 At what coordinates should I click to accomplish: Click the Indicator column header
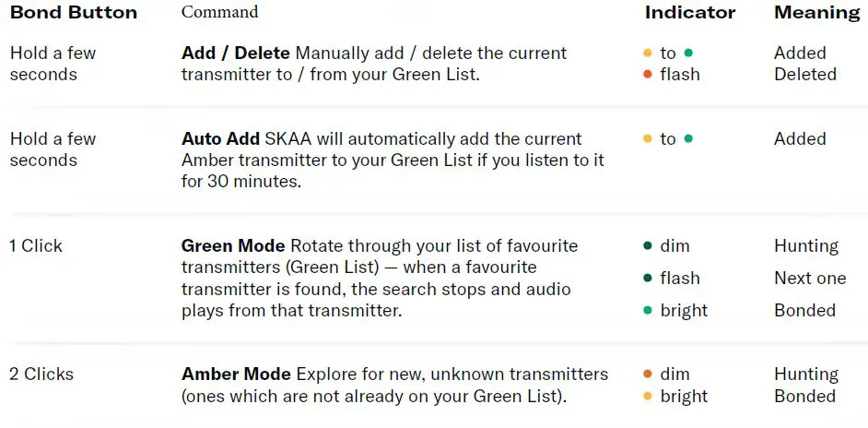click(x=690, y=13)
